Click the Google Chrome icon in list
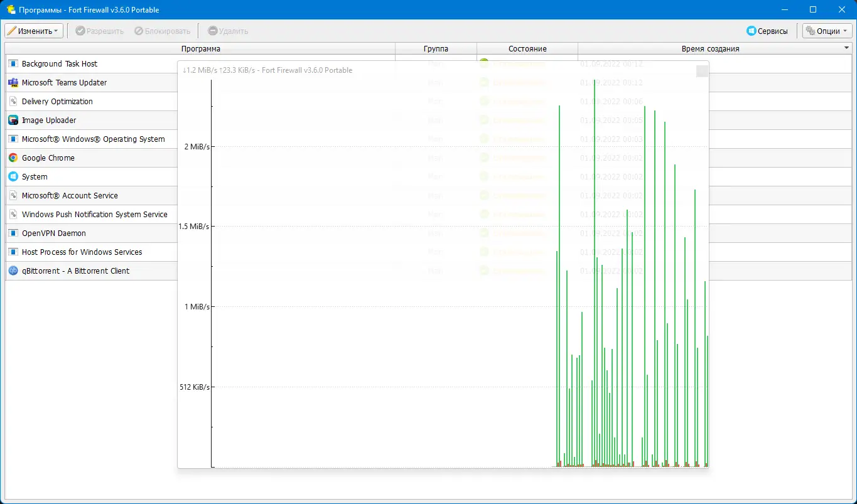Image resolution: width=857 pixels, height=504 pixels. point(13,158)
